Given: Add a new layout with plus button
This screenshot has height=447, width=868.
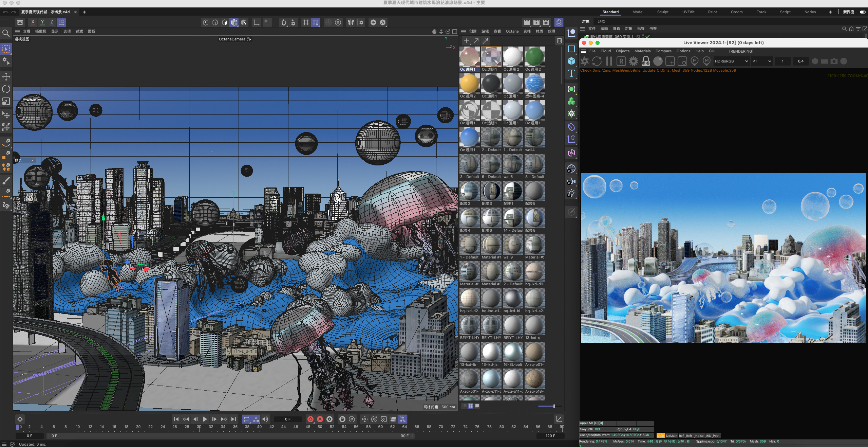Looking at the screenshot, I should tap(830, 12).
